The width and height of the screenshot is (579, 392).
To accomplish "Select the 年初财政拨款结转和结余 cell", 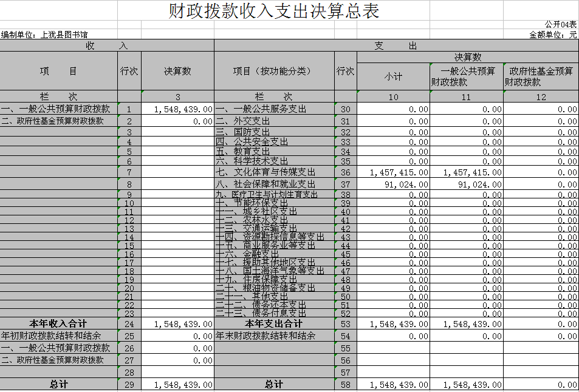I will point(51,336).
